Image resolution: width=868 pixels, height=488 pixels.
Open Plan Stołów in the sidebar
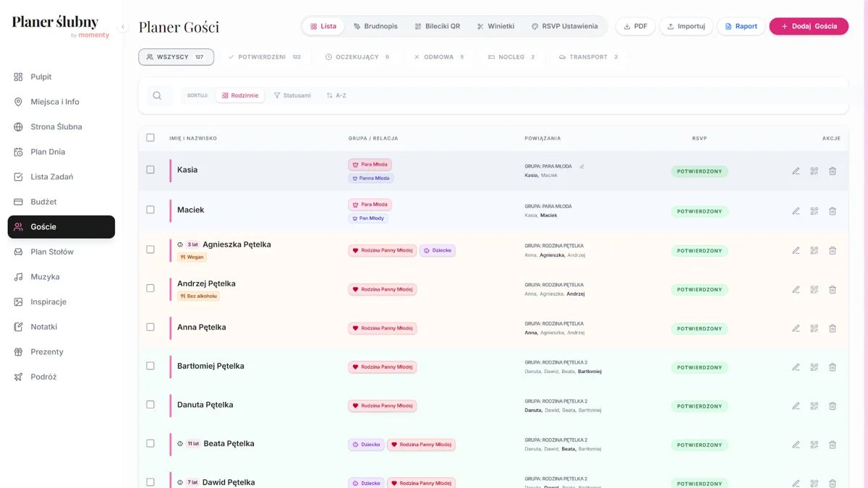tap(52, 252)
